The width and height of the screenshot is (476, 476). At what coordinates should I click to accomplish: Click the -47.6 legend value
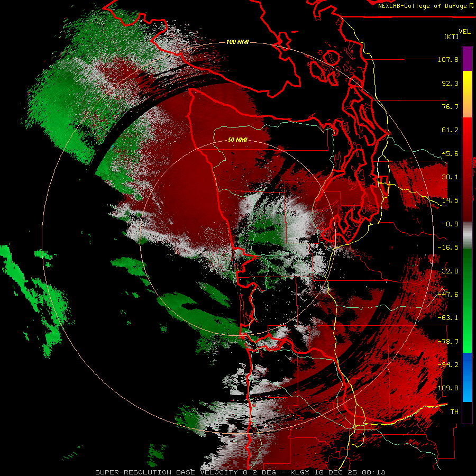pyautogui.click(x=448, y=295)
